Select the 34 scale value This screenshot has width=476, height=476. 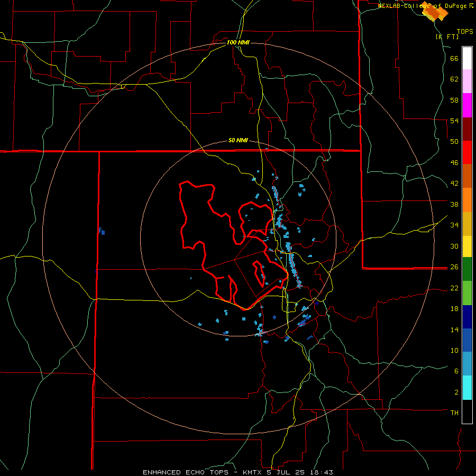pos(454,225)
